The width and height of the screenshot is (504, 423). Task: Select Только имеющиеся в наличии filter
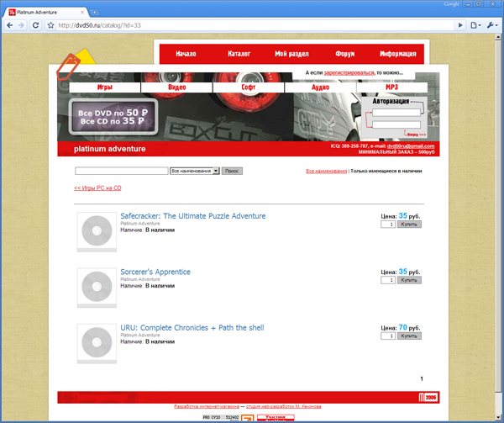pos(386,171)
